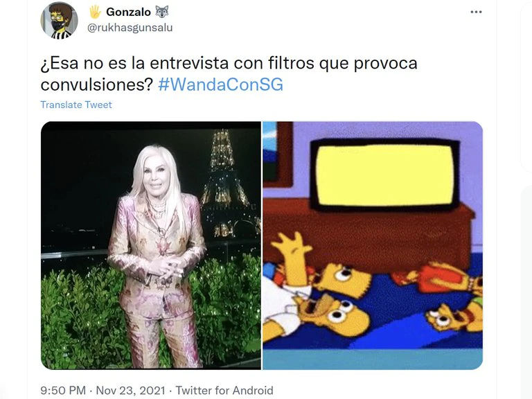Click the raised hand emoji beside Gonzalo
Viewport: 532px width, 399px height.
(x=95, y=12)
